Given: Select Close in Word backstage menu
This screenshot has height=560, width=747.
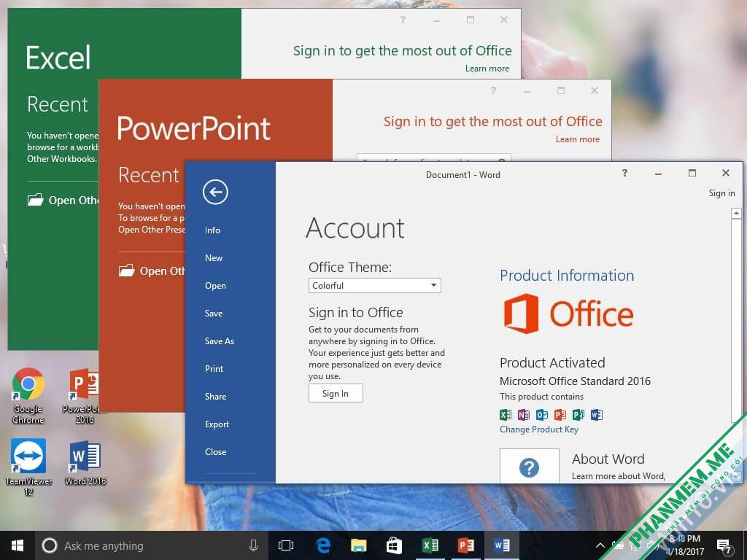Looking at the screenshot, I should (x=215, y=452).
